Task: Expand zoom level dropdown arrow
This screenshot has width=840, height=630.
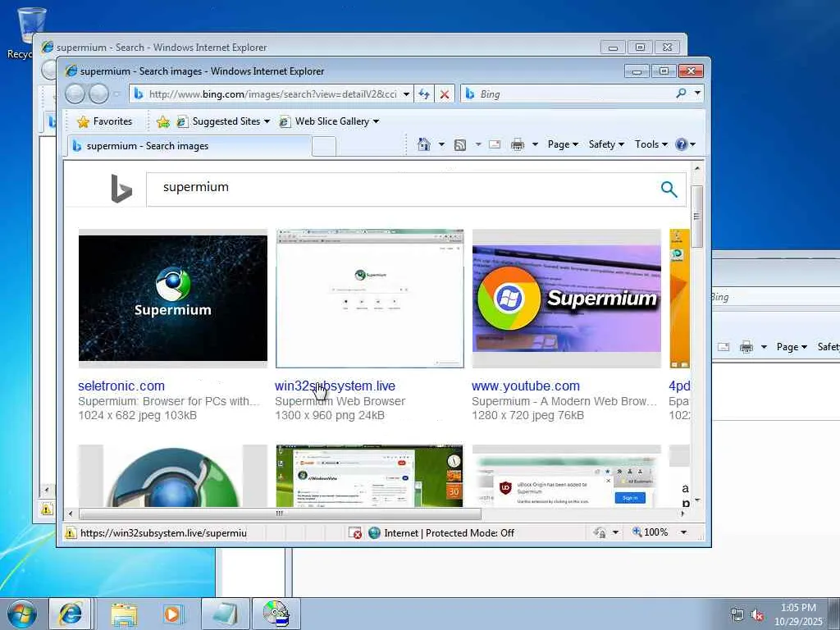Action: pos(683,532)
